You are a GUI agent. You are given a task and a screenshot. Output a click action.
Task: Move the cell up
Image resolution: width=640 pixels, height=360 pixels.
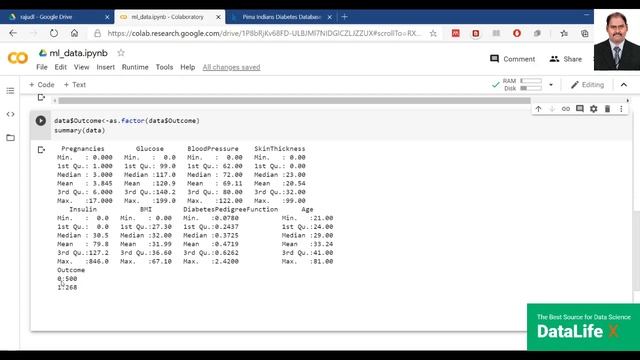click(x=538, y=109)
